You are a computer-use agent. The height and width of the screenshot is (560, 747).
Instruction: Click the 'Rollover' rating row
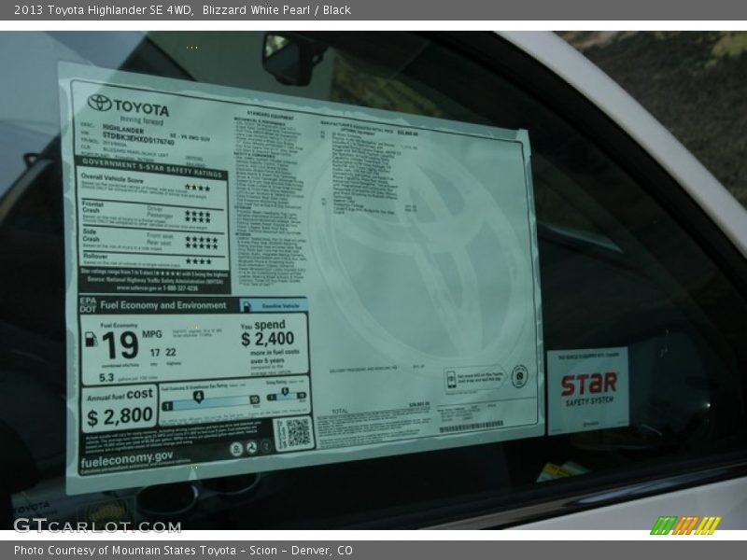[x=152, y=259]
